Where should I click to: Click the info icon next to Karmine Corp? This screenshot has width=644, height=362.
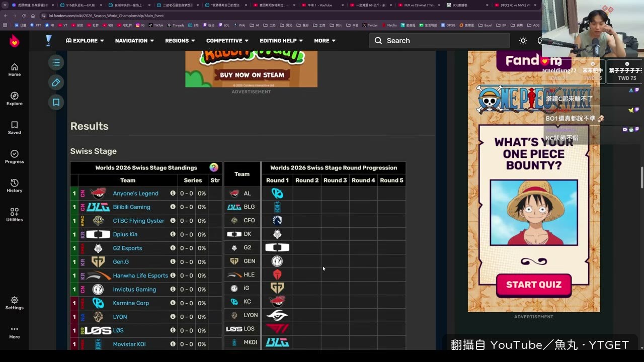coord(173,303)
